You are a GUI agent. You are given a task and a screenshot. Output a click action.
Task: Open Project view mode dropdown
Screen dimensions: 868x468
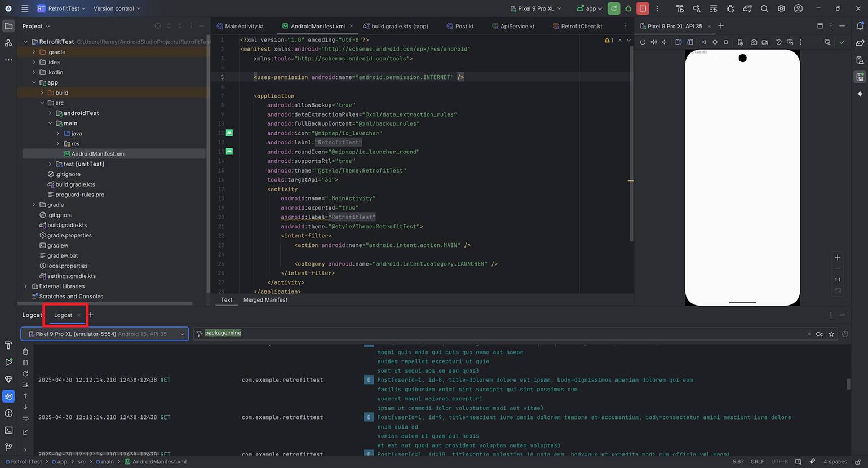coord(36,26)
